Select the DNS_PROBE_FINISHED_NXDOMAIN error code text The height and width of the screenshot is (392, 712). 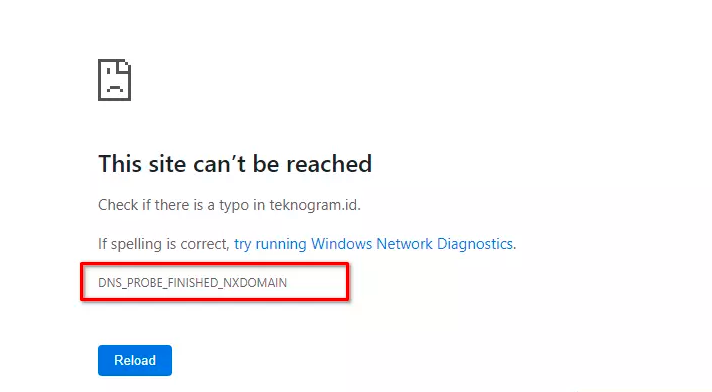193,283
